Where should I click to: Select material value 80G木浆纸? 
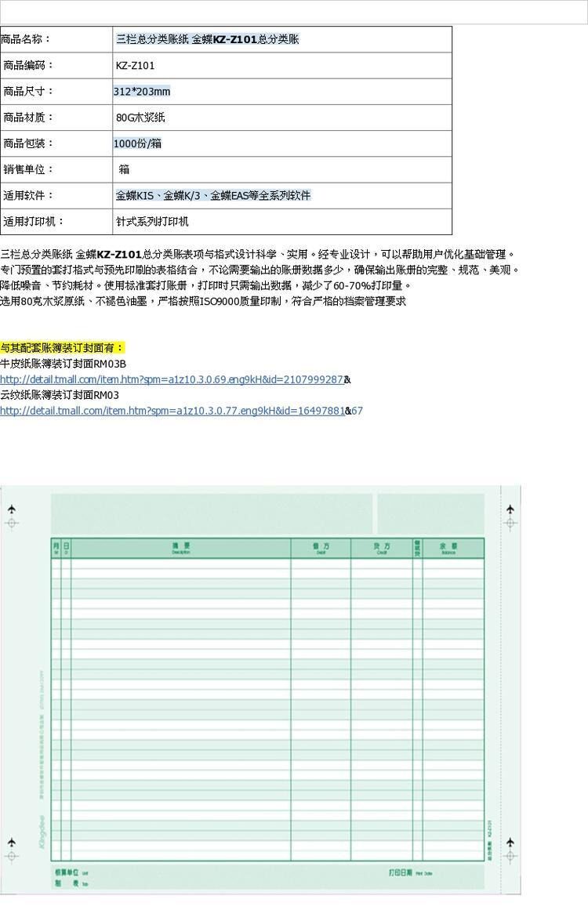click(140, 118)
